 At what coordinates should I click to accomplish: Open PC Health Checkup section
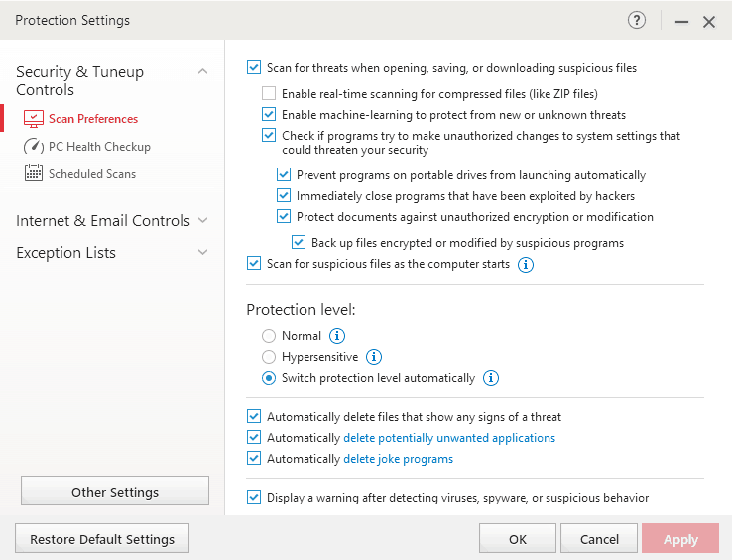tap(99, 147)
